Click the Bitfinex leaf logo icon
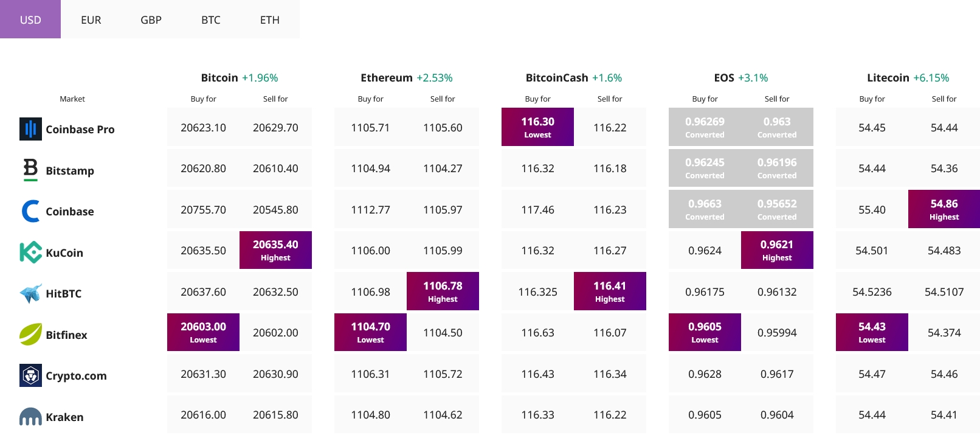 click(x=30, y=335)
